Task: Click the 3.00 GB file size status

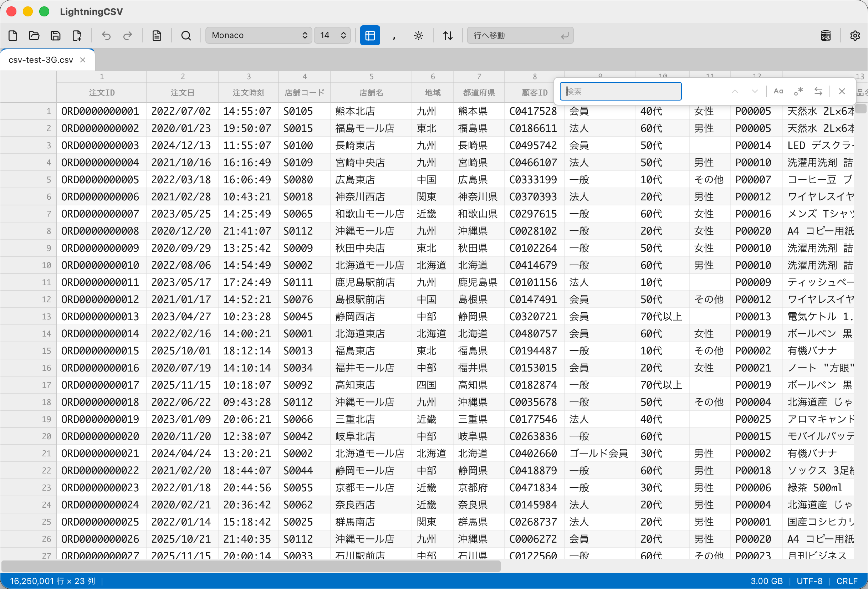Action: 766,581
